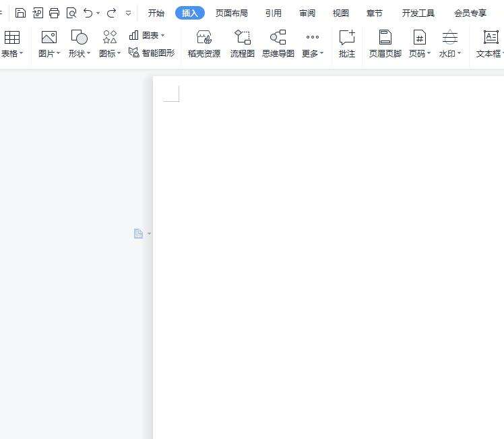This screenshot has height=439, width=504.
Task: Expand the 水印 dropdown arrow
Action: (460, 53)
